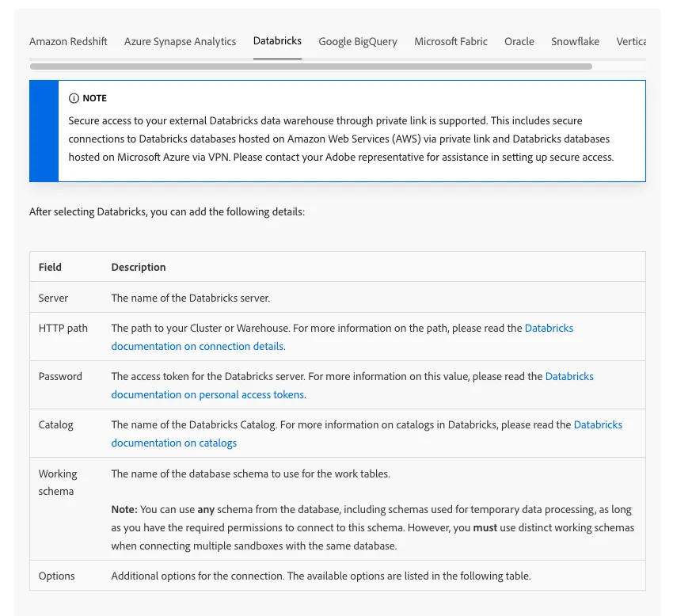Select the 'Password' field cell
673x616 pixels.
[60, 376]
